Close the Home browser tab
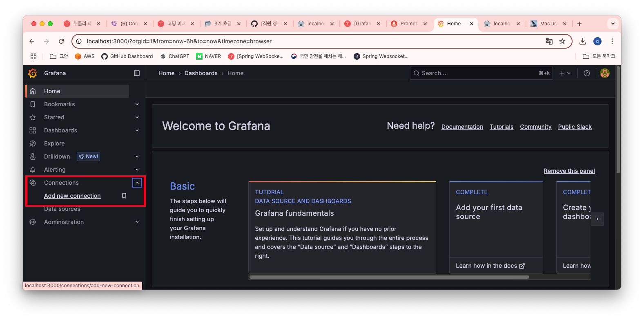 pyautogui.click(x=472, y=24)
